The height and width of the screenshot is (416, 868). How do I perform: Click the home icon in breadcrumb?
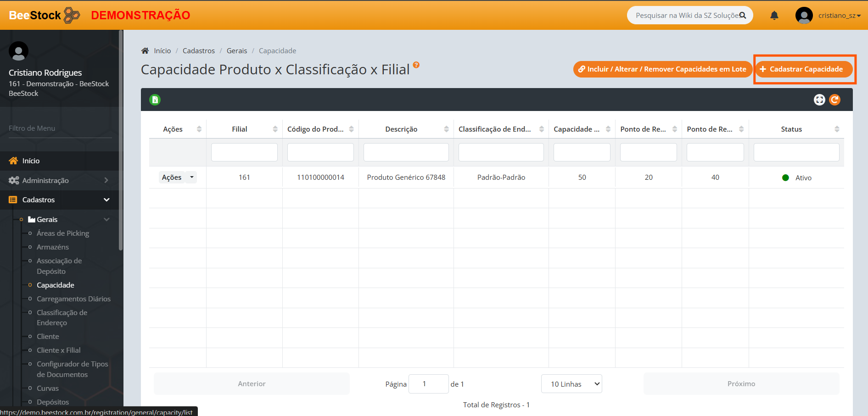click(145, 51)
